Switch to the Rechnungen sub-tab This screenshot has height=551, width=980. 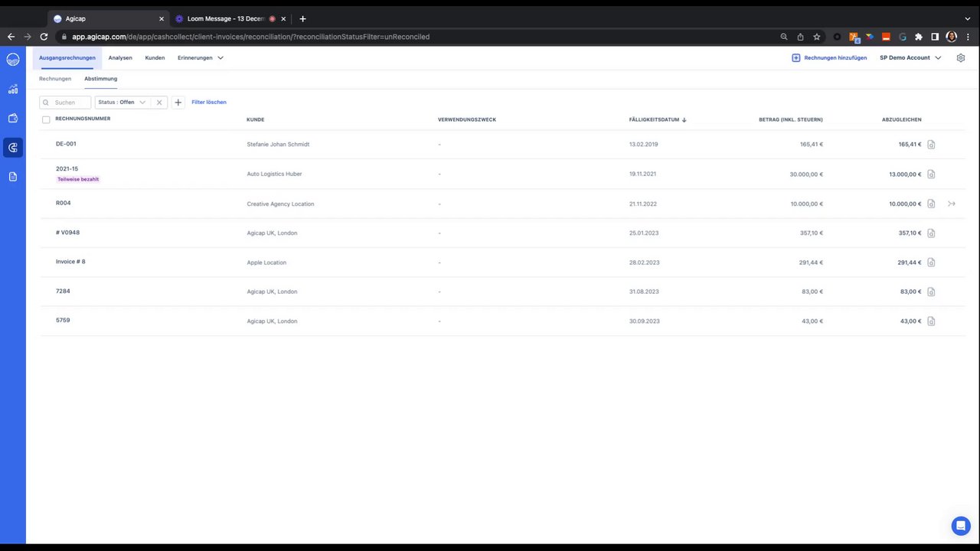55,79
